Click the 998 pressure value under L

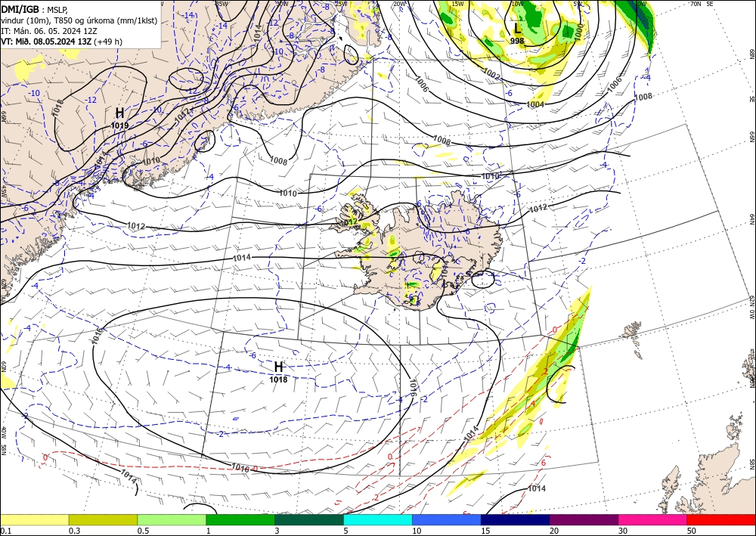(517, 41)
